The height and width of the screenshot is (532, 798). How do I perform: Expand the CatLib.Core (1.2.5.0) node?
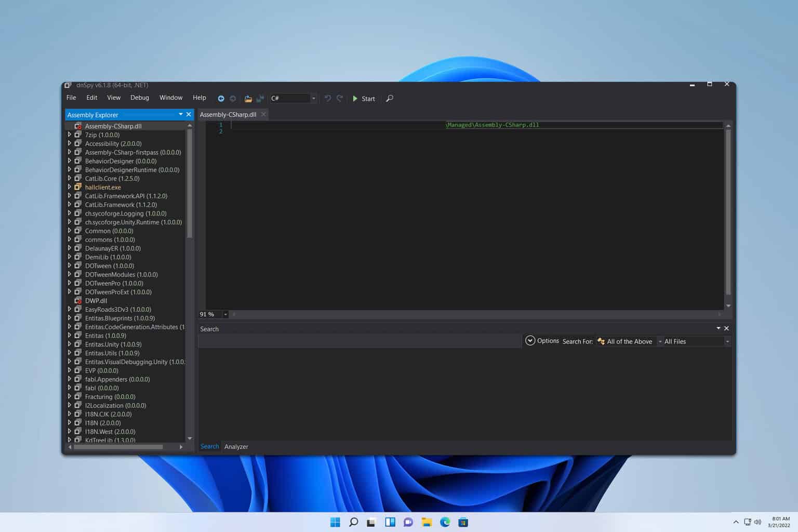point(70,178)
